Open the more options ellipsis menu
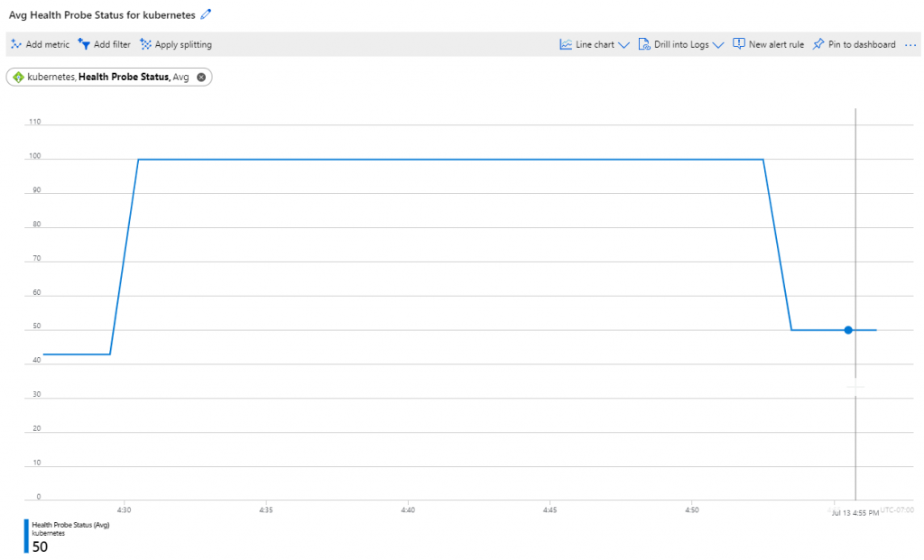This screenshot has width=924, height=560. pyautogui.click(x=910, y=45)
